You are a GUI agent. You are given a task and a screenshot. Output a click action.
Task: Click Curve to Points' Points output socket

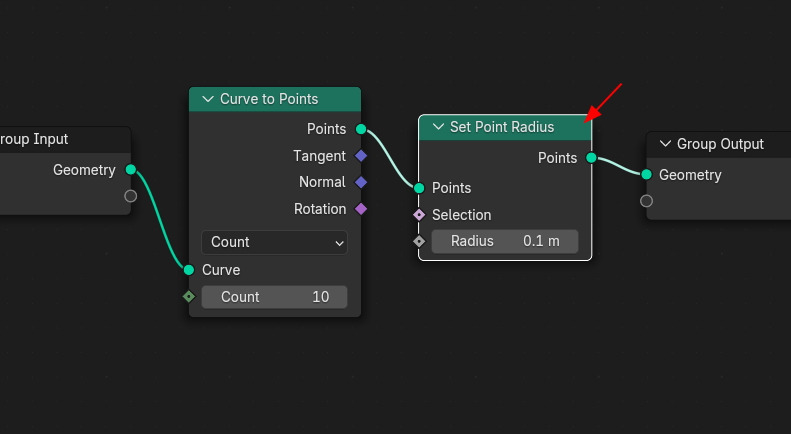pos(361,129)
